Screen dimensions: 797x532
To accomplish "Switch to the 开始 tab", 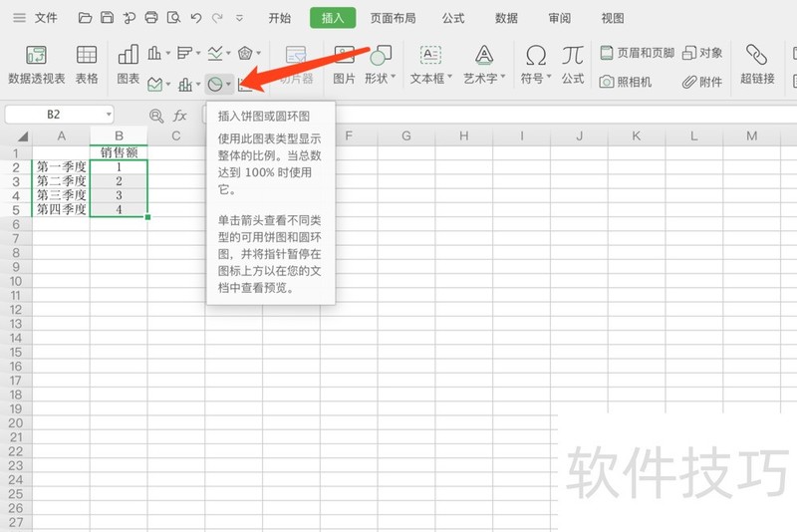I will click(280, 18).
